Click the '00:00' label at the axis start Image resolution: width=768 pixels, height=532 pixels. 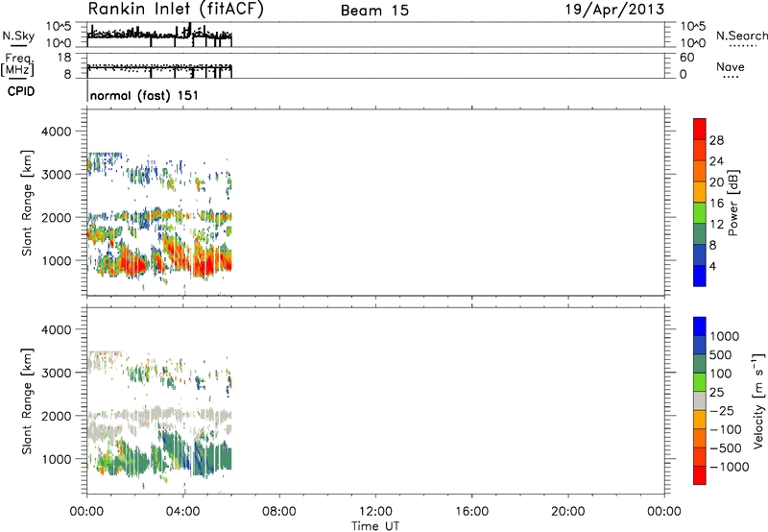(87, 512)
